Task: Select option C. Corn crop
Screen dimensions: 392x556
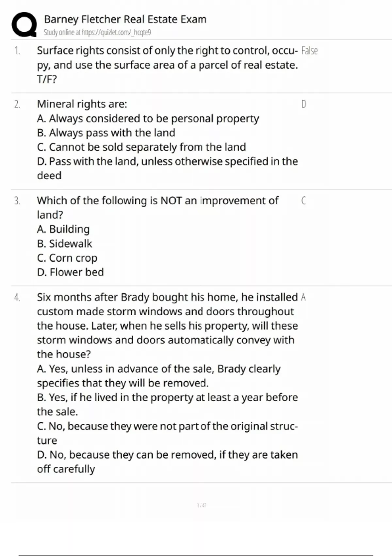Action: [67, 258]
